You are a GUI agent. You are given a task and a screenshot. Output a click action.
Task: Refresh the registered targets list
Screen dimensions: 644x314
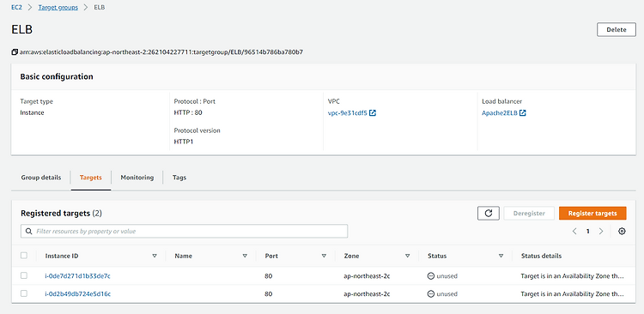coord(489,214)
